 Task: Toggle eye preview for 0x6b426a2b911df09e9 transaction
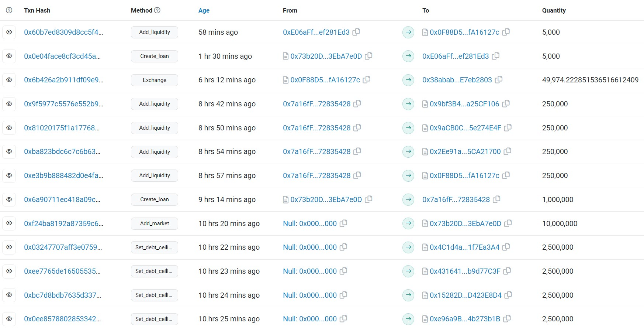(9, 80)
